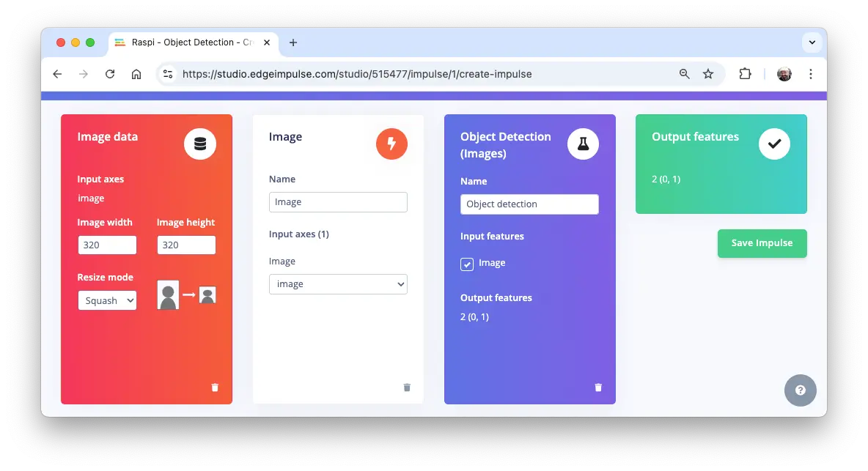Image resolution: width=868 pixels, height=471 pixels.
Task: Click trash icon in Image processing block
Action: (407, 387)
